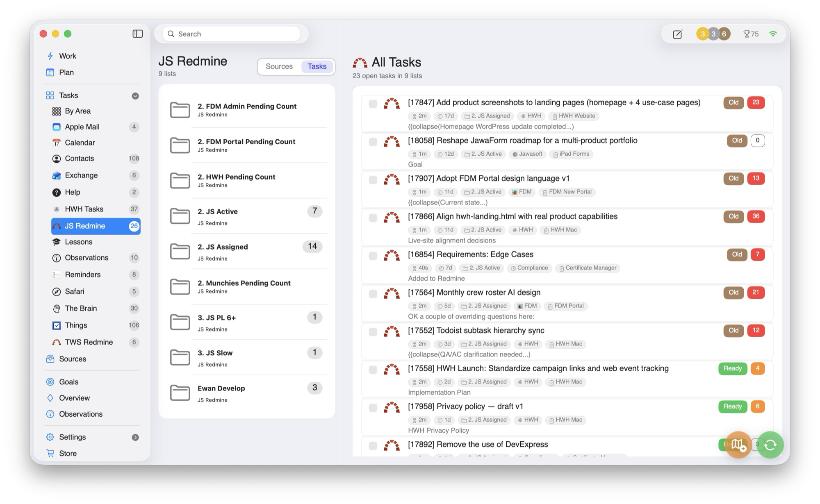Click the yellow 3 status circle

click(703, 34)
